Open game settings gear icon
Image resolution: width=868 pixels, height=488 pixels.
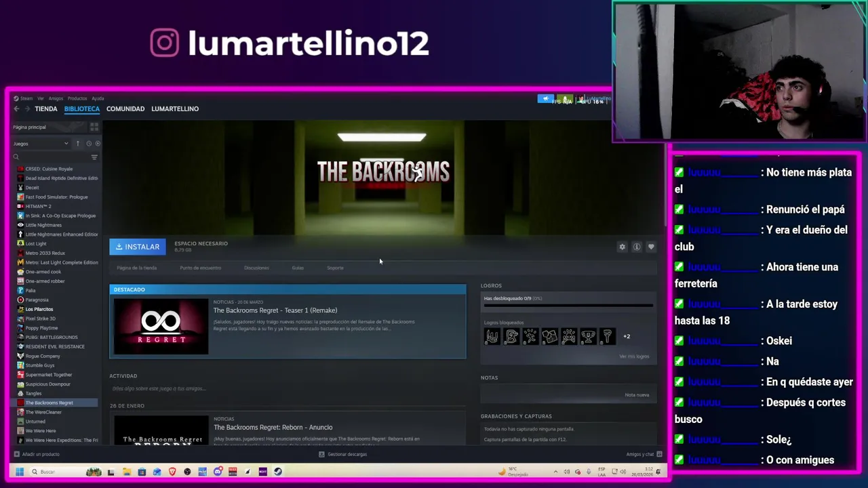(x=622, y=247)
